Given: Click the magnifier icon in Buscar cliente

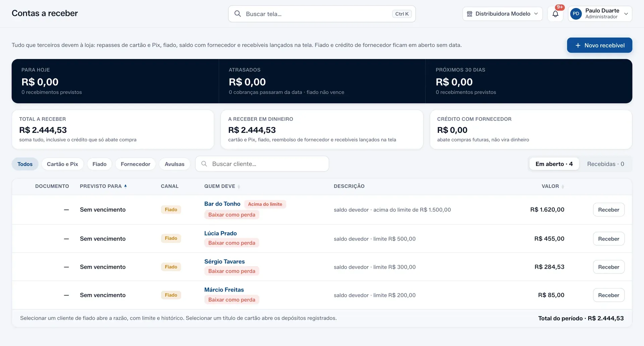Looking at the screenshot, I should [204, 164].
